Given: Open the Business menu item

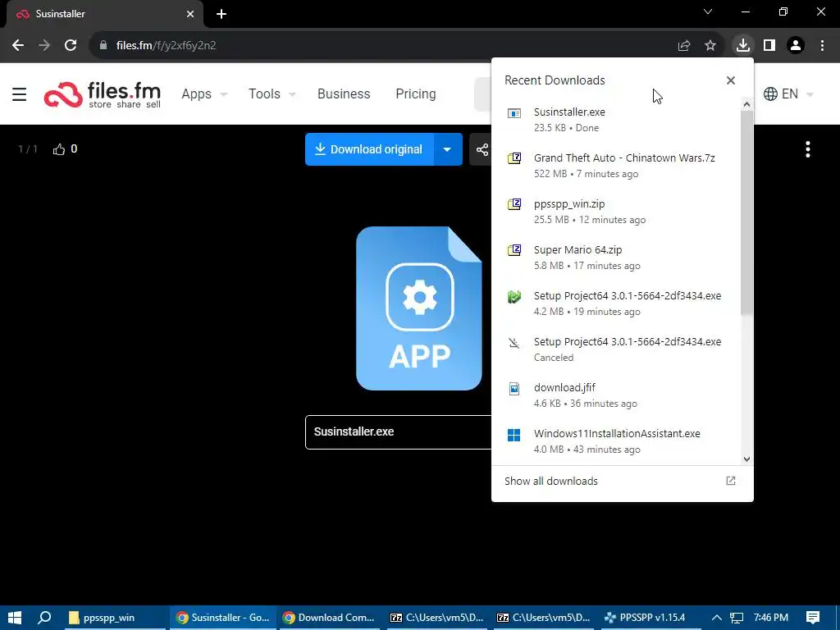Looking at the screenshot, I should point(344,94).
